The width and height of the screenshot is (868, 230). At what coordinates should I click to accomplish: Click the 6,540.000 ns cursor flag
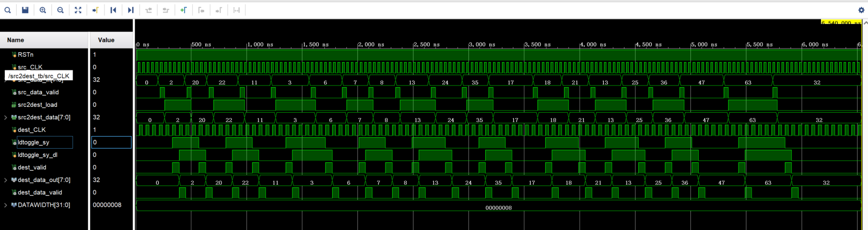841,22
